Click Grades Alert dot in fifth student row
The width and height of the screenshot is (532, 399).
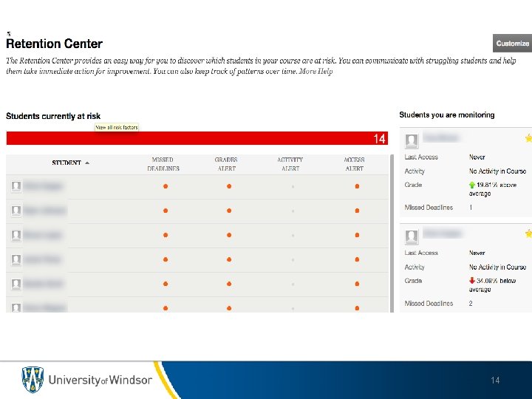click(229, 284)
